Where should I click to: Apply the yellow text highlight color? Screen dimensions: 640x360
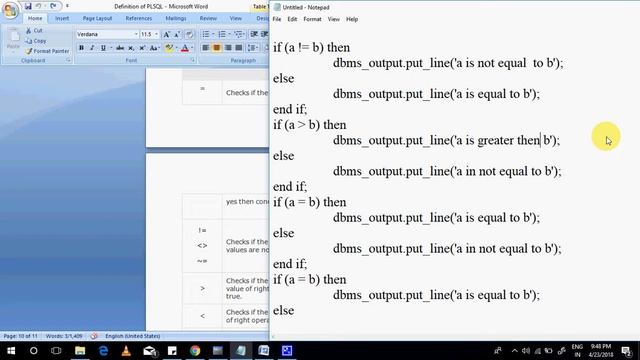tap(169, 48)
